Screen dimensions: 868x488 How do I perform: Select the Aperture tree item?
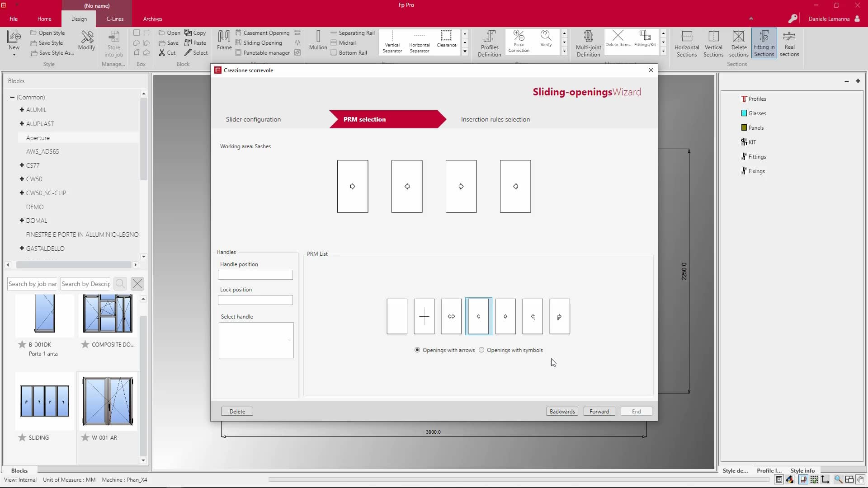pyautogui.click(x=38, y=138)
